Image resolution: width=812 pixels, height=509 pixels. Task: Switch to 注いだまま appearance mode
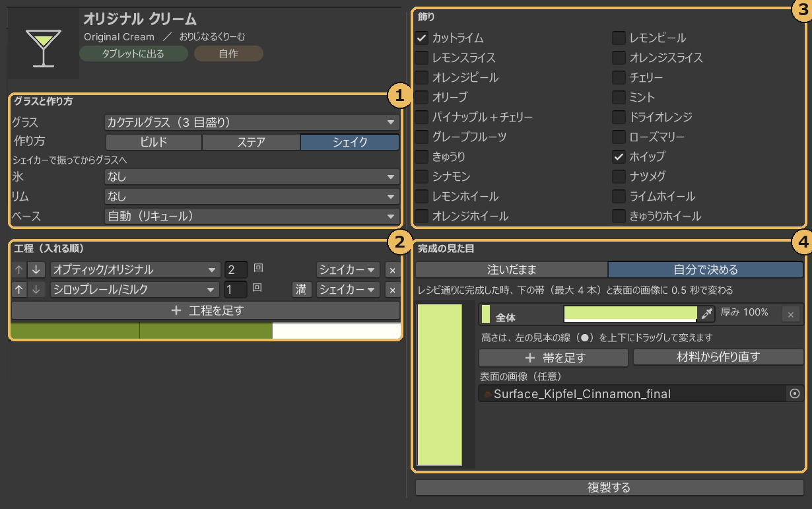tap(512, 269)
